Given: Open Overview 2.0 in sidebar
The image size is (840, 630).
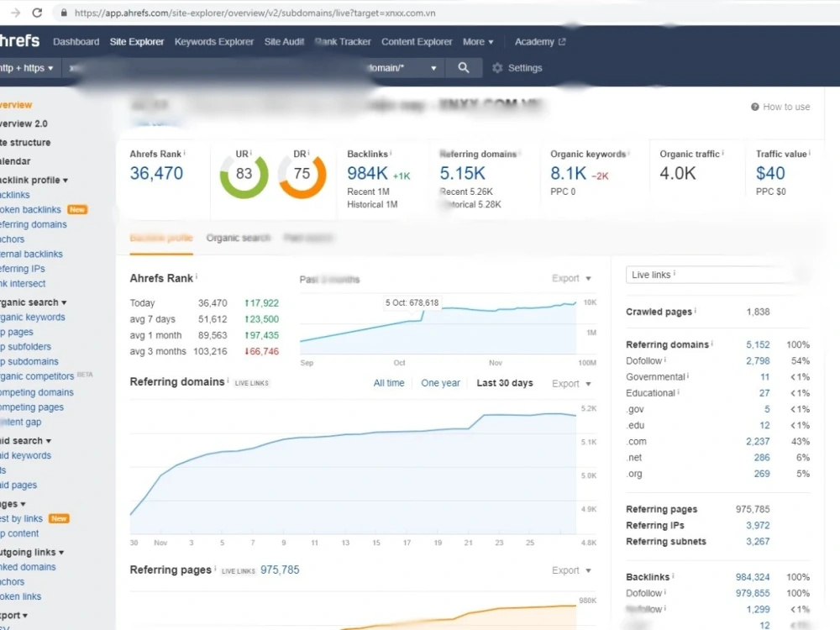Looking at the screenshot, I should [x=24, y=123].
